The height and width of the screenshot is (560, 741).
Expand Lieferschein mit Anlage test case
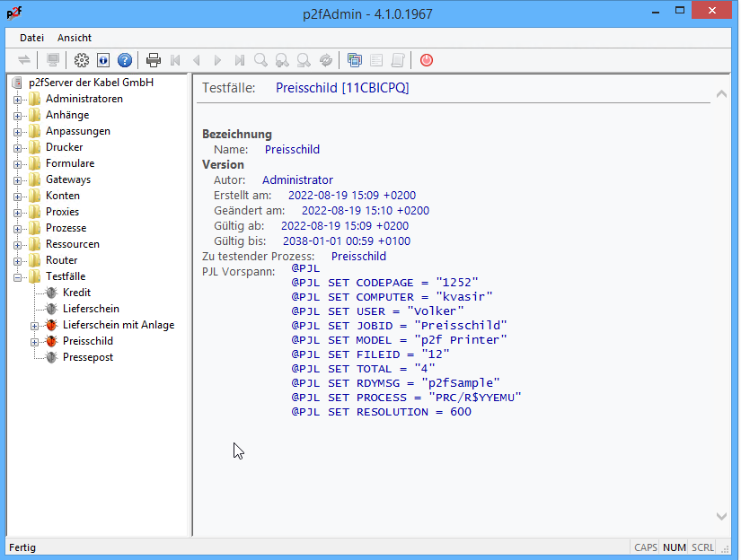pyautogui.click(x=34, y=326)
